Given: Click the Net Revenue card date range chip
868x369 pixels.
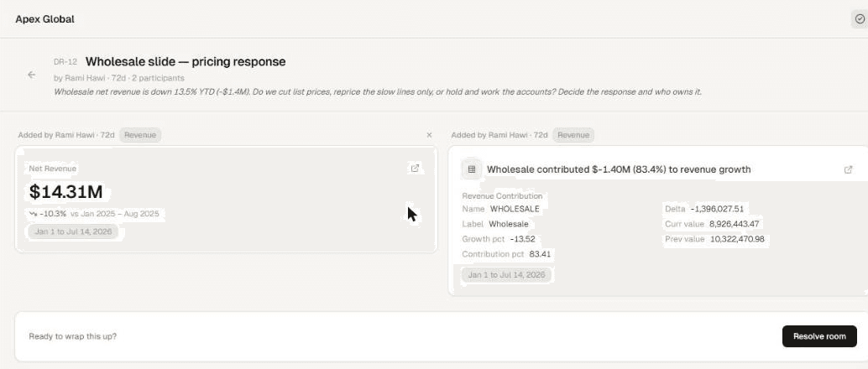Looking at the screenshot, I should click(x=73, y=231).
